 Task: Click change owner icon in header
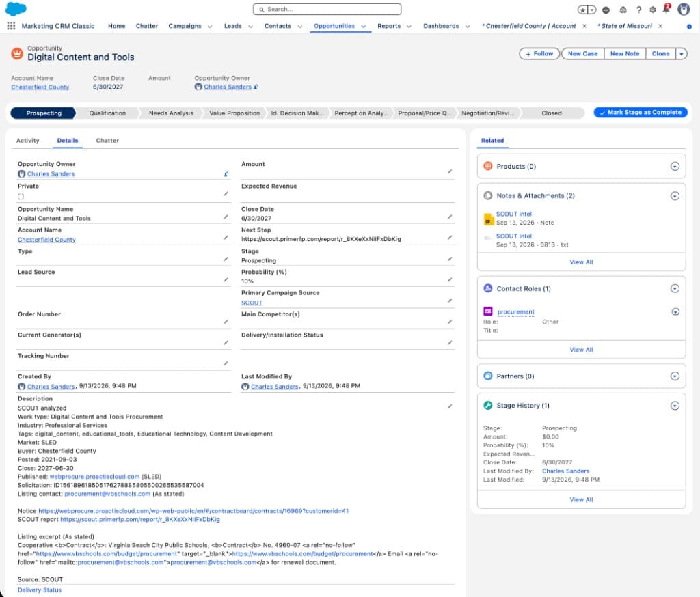point(256,87)
